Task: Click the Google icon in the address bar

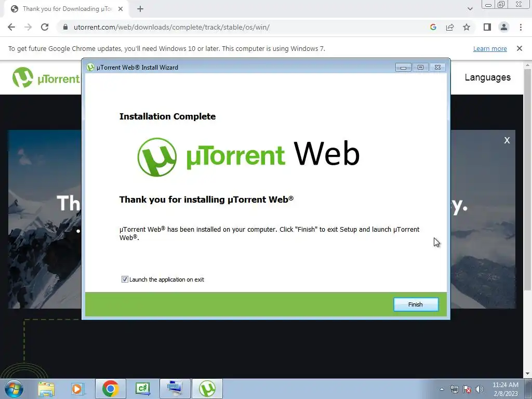Action: [x=433, y=27]
